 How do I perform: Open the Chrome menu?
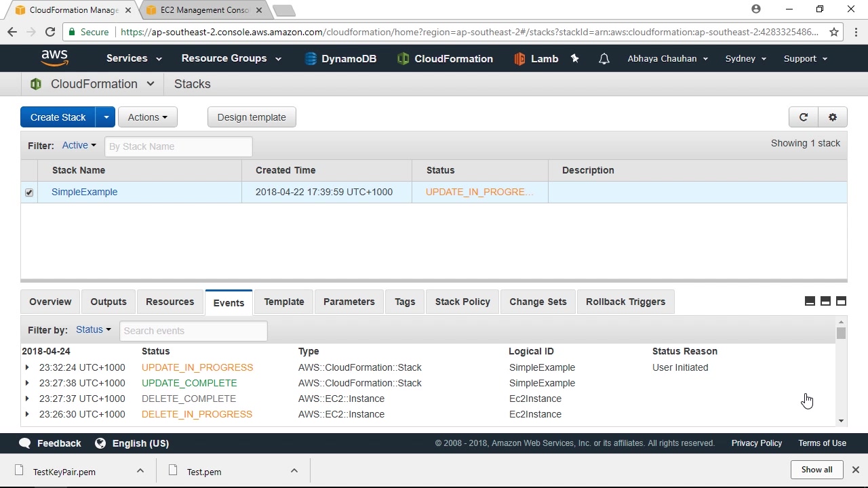click(x=856, y=32)
